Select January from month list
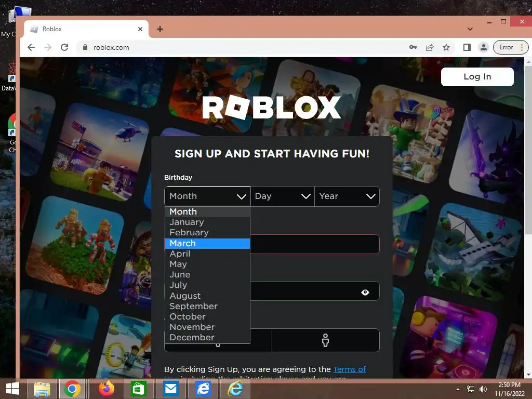Viewport: 532px width, 399px height. point(207,222)
